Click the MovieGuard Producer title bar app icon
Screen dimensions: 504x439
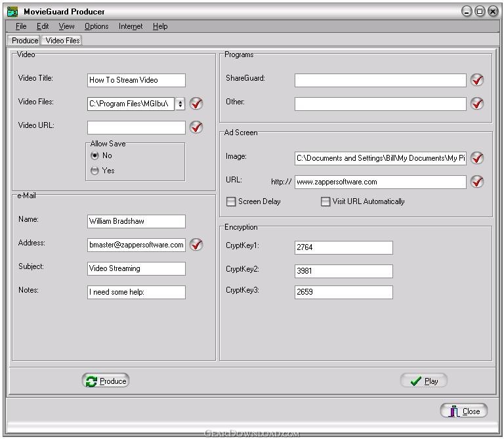click(12, 12)
